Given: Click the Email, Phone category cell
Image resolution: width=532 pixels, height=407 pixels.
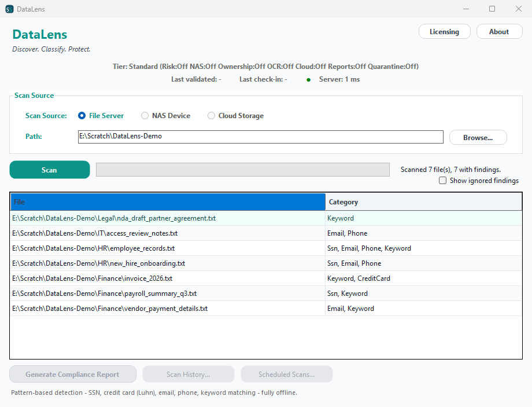Looking at the screenshot, I should click(x=423, y=233).
